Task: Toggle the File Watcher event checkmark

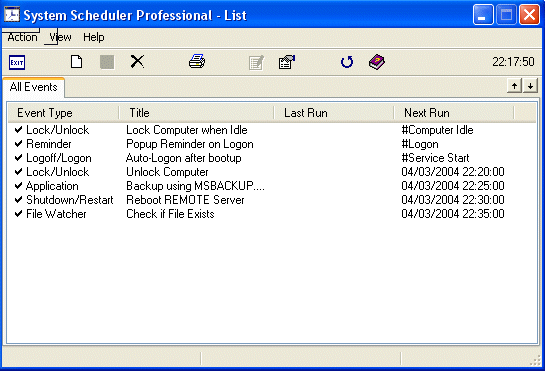Action: (x=18, y=213)
